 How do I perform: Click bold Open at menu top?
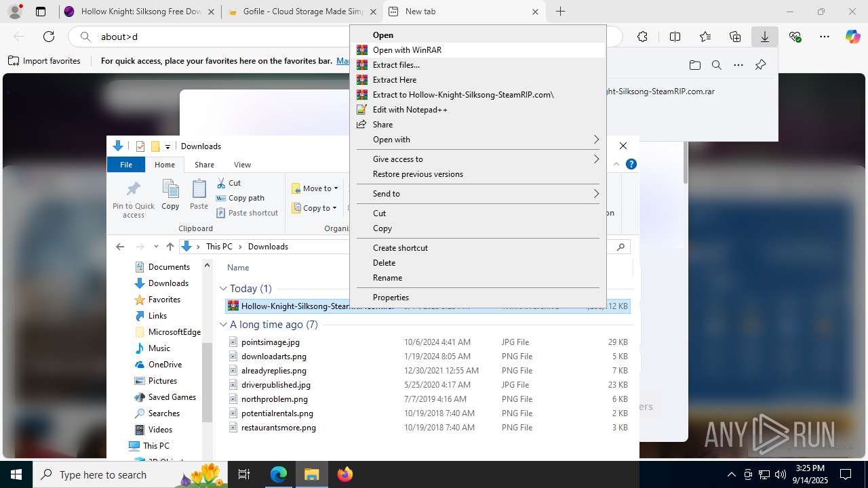click(x=478, y=35)
